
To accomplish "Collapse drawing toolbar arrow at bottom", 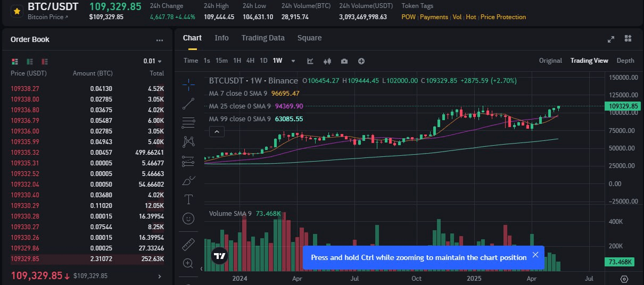I will point(201,269).
